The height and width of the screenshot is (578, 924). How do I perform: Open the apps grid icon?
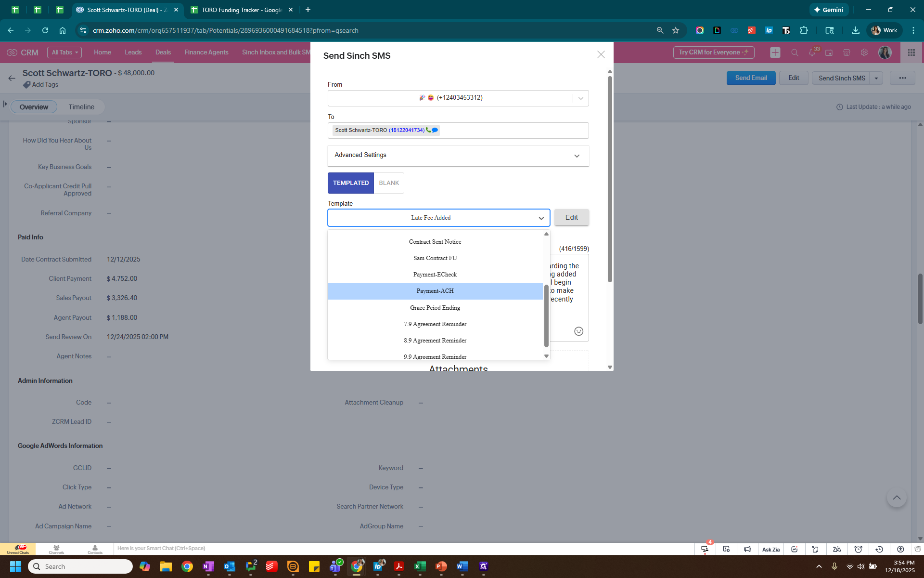(911, 53)
